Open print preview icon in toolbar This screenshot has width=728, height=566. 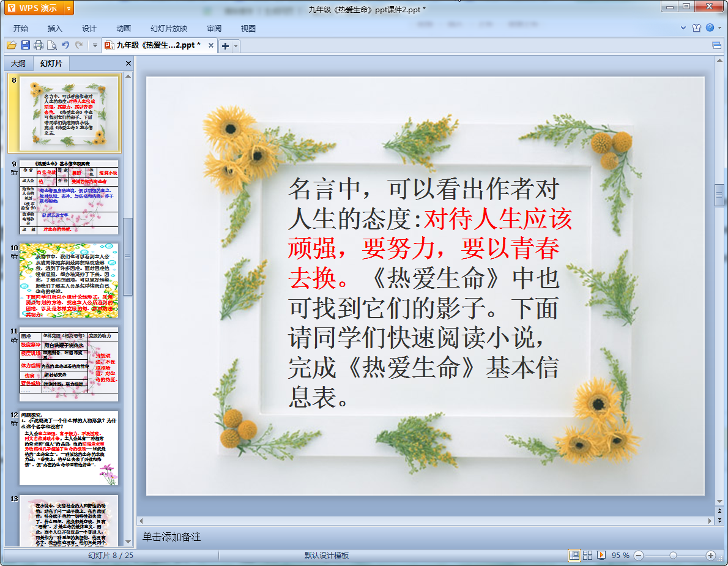tap(52, 45)
